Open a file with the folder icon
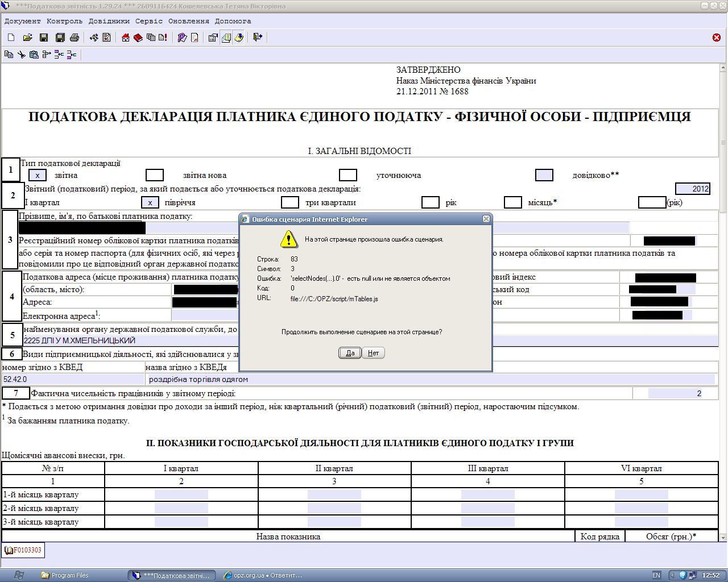Image resolution: width=728 pixels, height=582 pixels. point(27,38)
